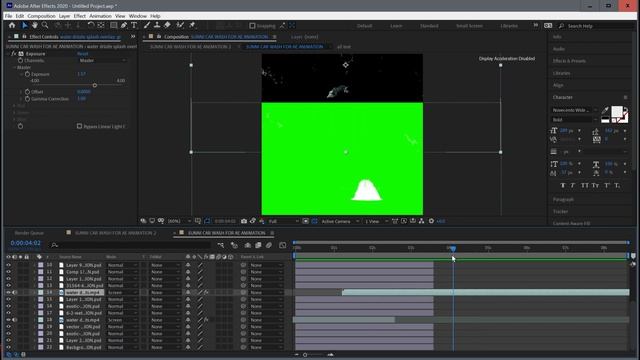The width and height of the screenshot is (640, 360).
Task: Select the Hand tool
Action: 35,25
